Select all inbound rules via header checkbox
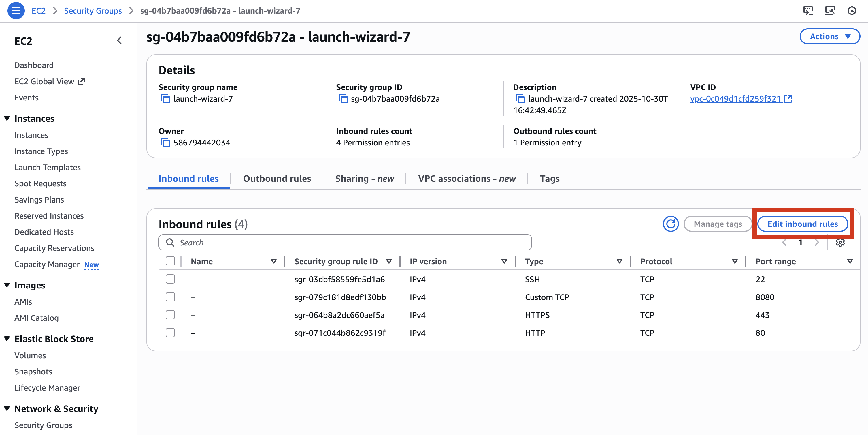868x435 pixels. (x=170, y=261)
